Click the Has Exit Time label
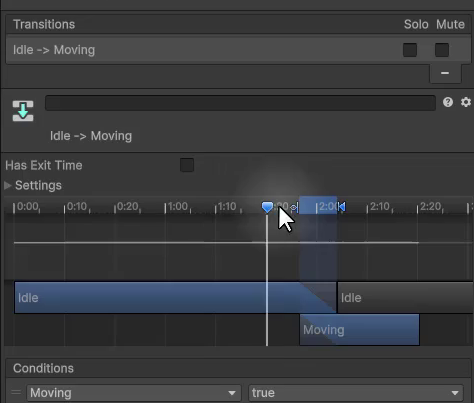Image resolution: width=474 pixels, height=403 pixels. coord(44,165)
